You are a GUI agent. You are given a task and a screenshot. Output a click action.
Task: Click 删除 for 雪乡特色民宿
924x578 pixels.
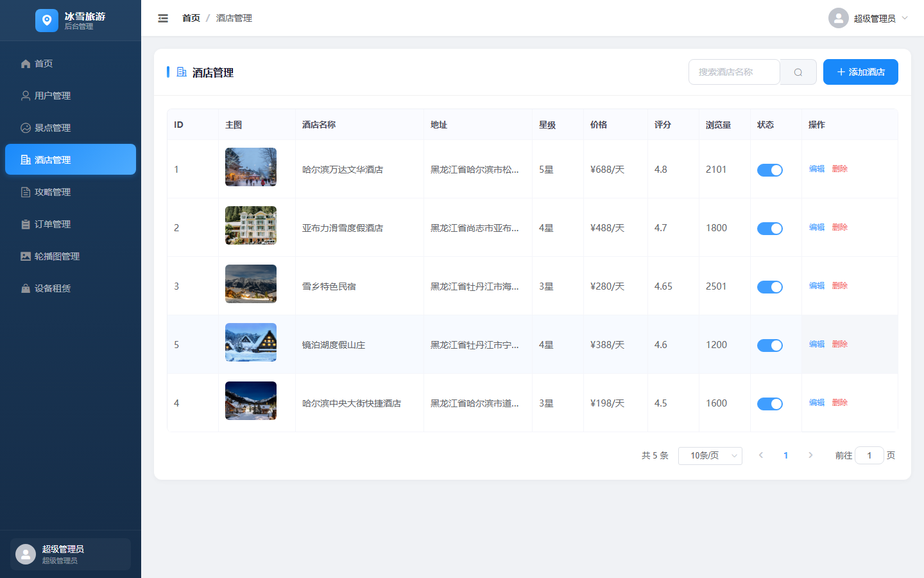840,286
